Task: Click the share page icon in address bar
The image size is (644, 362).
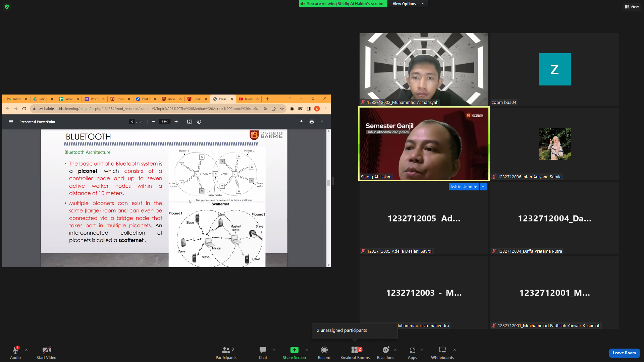Action: [x=274, y=109]
